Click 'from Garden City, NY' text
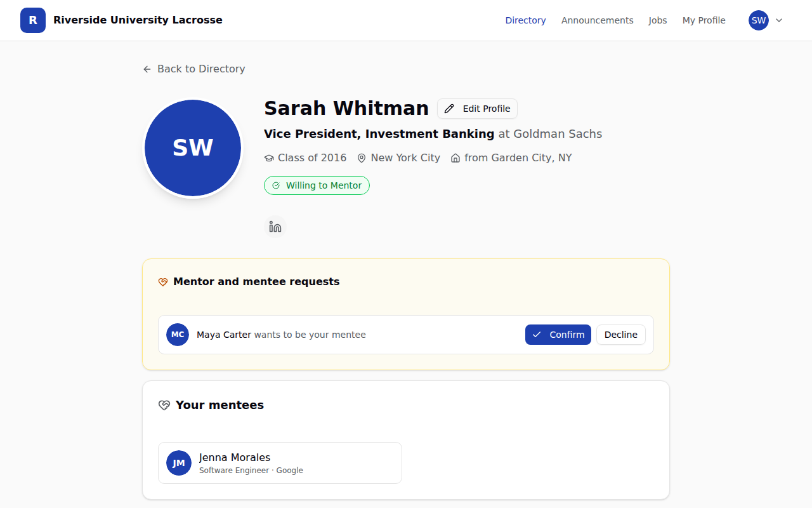The image size is (812, 508). coord(518,157)
